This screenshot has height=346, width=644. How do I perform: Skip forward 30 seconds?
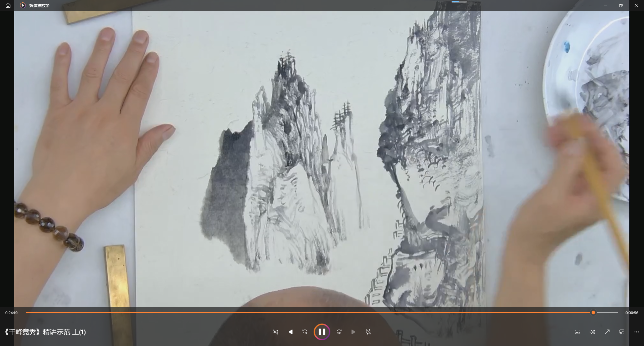tap(339, 332)
